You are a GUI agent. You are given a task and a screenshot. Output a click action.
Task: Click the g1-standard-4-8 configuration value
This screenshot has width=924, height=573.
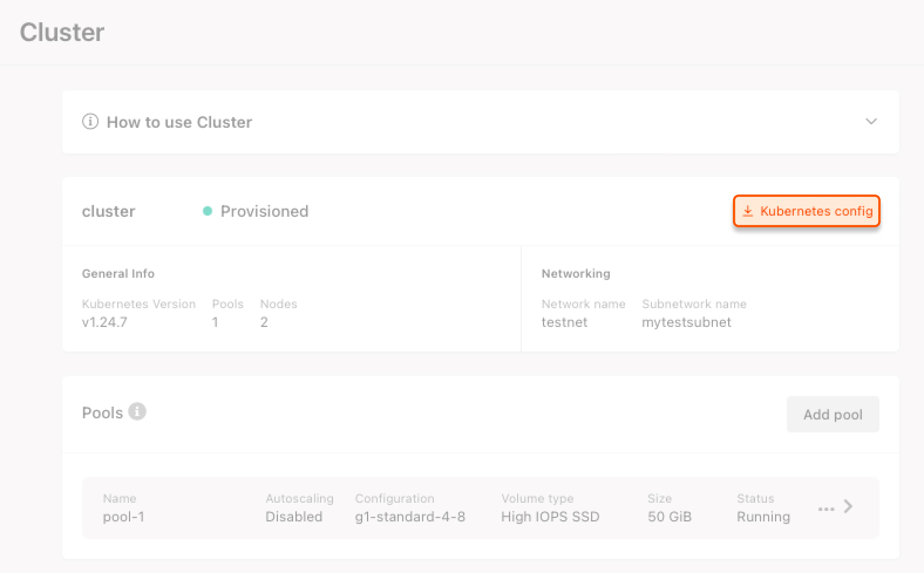[x=410, y=516]
